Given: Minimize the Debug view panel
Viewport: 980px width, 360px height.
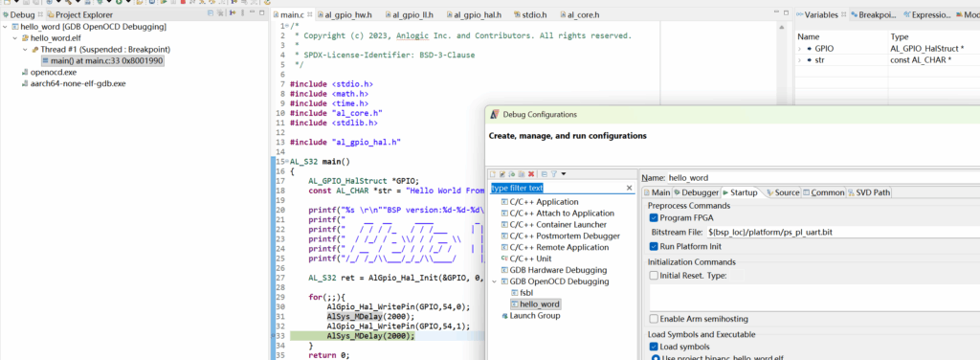Looking at the screenshot, I should 252,11.
